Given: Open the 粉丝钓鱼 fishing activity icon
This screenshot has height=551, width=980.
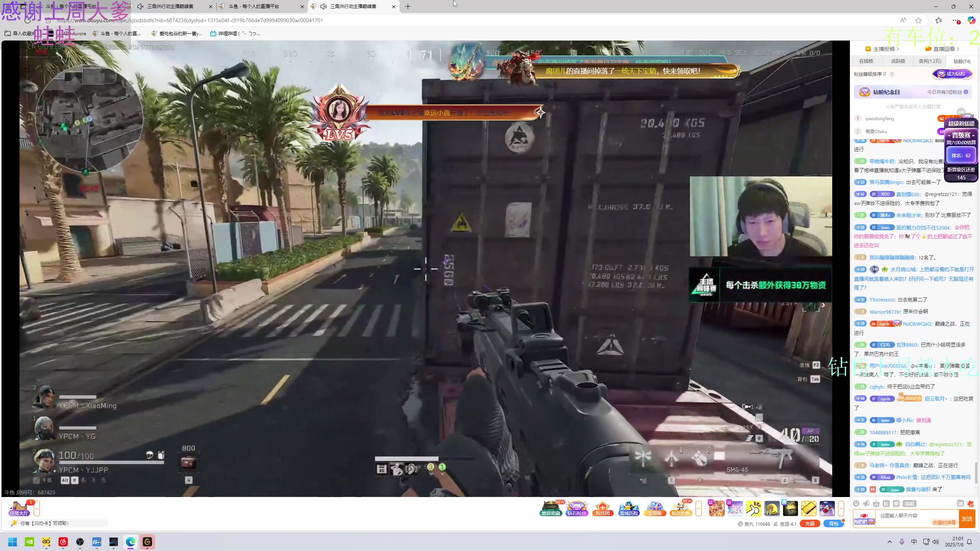Looking at the screenshot, I should pyautogui.click(x=681, y=509).
